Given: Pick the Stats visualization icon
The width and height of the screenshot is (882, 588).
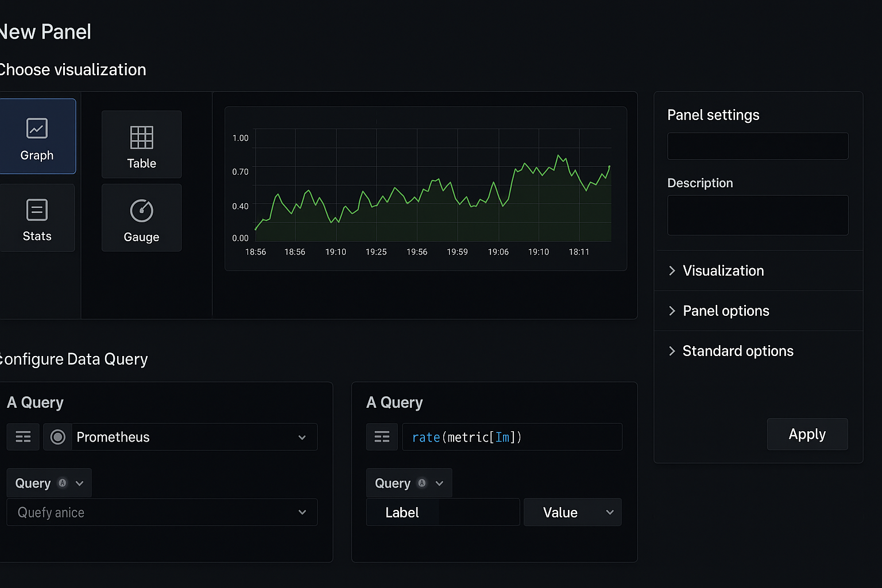Looking at the screenshot, I should pos(37,210).
